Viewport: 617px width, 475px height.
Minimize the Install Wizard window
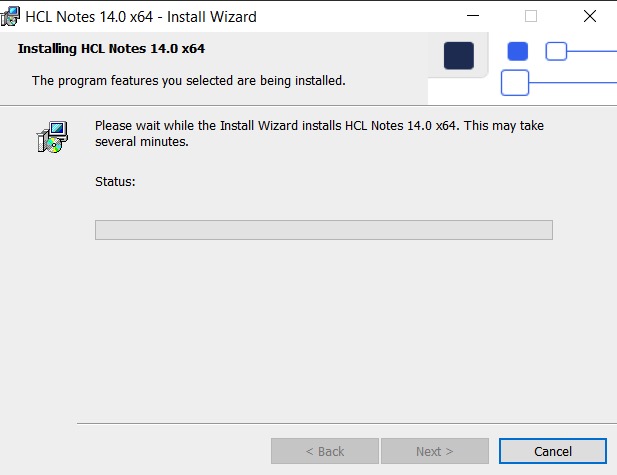pyautogui.click(x=473, y=16)
